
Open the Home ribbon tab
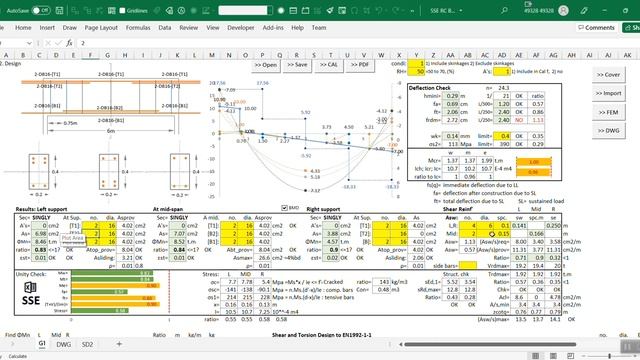click(x=23, y=28)
